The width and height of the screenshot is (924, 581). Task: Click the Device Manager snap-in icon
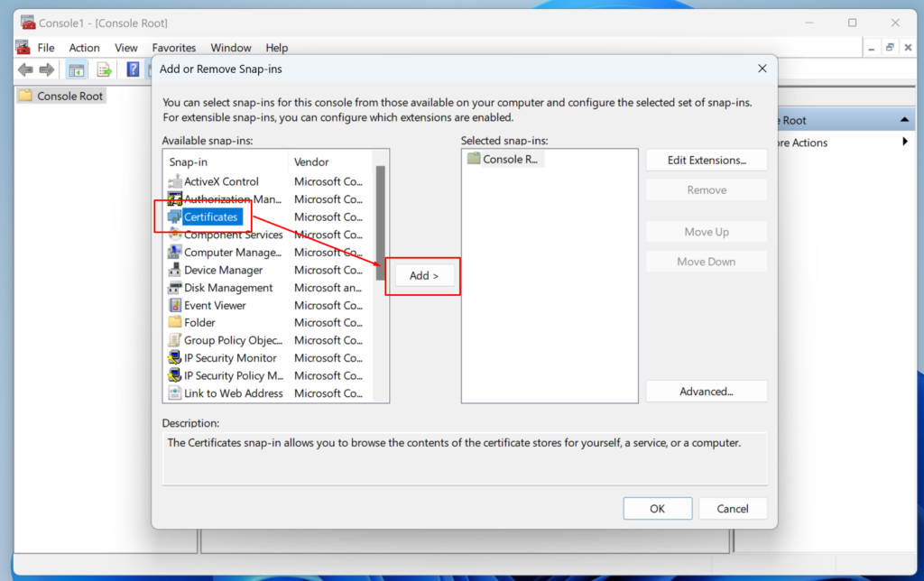click(x=174, y=270)
